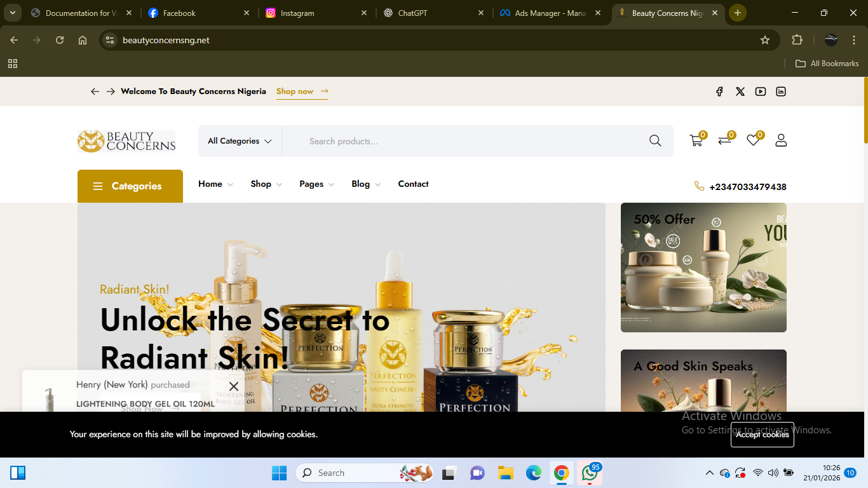Open the Contact page

pos(413,184)
